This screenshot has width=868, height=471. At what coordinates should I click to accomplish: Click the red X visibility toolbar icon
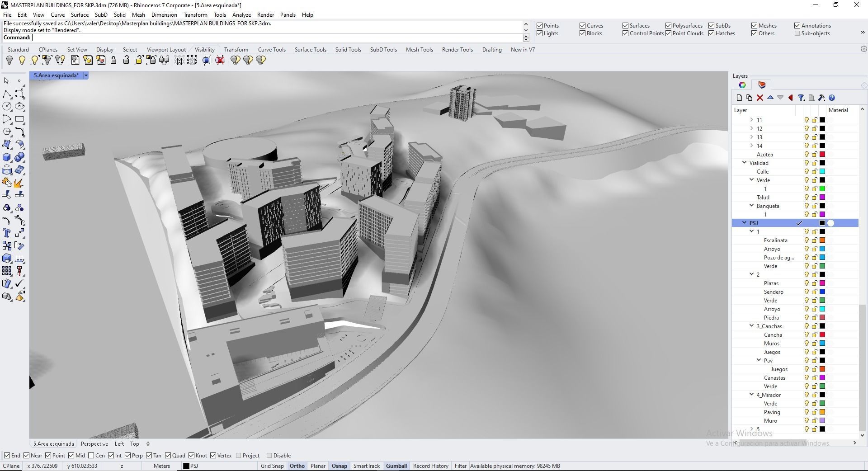click(220, 60)
